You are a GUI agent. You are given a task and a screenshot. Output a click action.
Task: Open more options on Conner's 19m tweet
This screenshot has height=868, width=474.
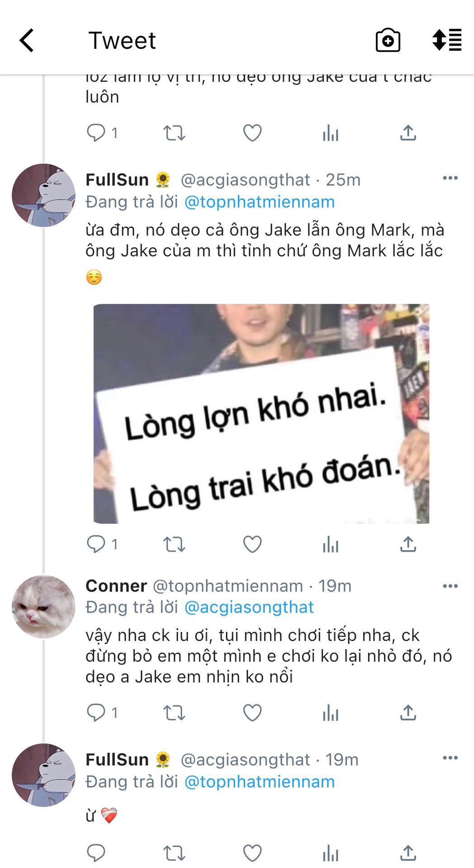450,586
